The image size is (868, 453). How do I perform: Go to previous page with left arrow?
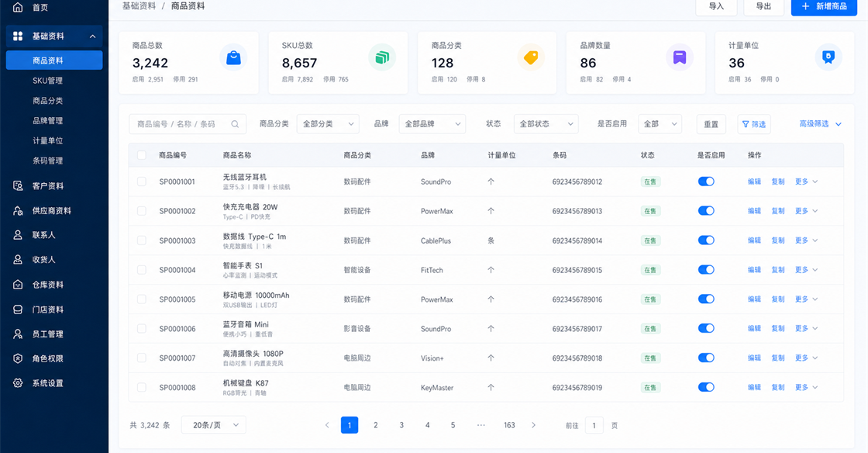[327, 425]
